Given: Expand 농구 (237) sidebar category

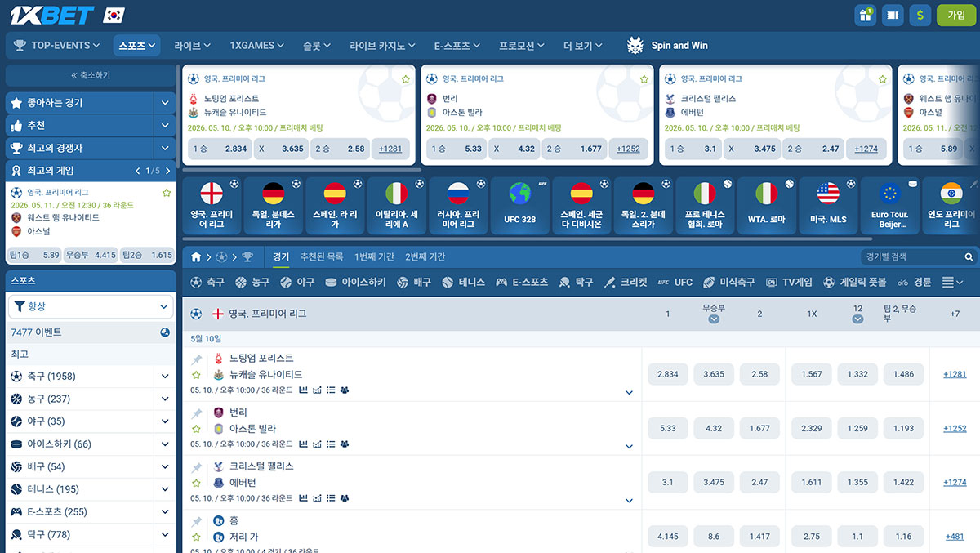Looking at the screenshot, I should pos(165,399).
